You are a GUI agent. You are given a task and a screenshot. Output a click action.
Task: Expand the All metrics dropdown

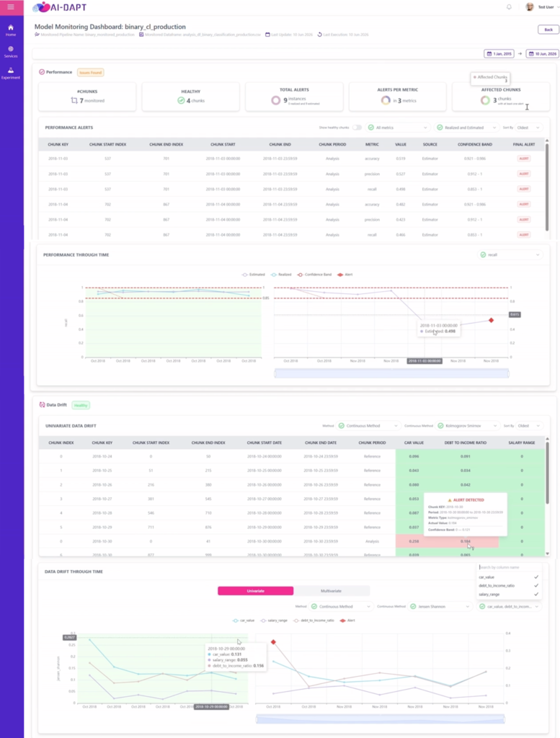point(398,128)
